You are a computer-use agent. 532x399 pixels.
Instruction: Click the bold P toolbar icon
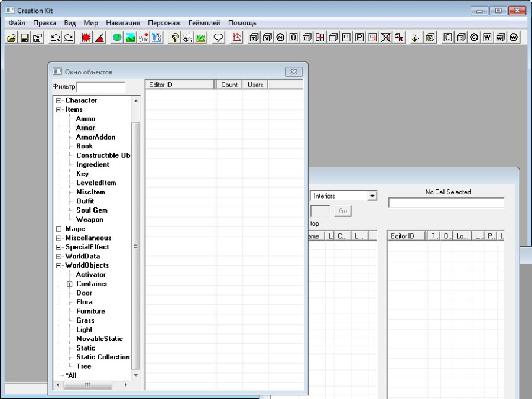point(359,37)
